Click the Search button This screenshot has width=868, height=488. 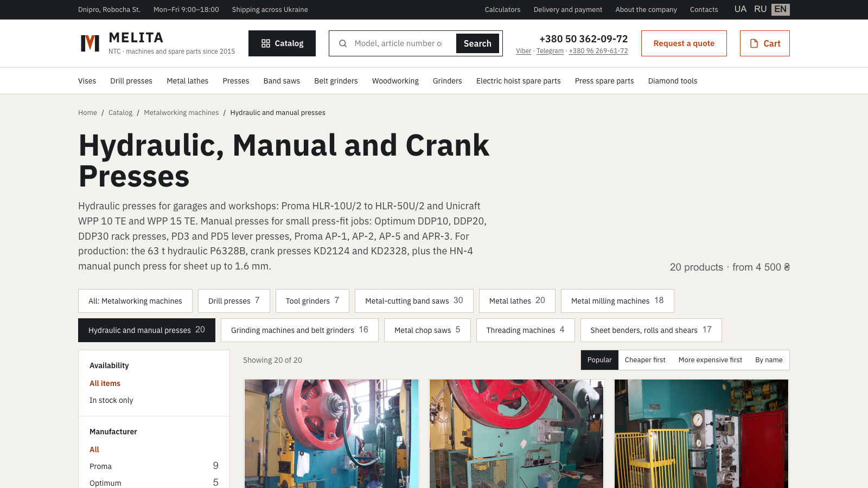pyautogui.click(x=477, y=43)
